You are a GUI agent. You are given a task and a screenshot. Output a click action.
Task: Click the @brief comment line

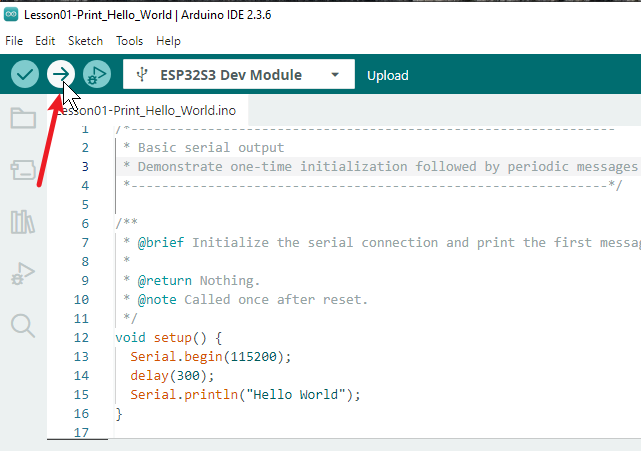[381, 243]
